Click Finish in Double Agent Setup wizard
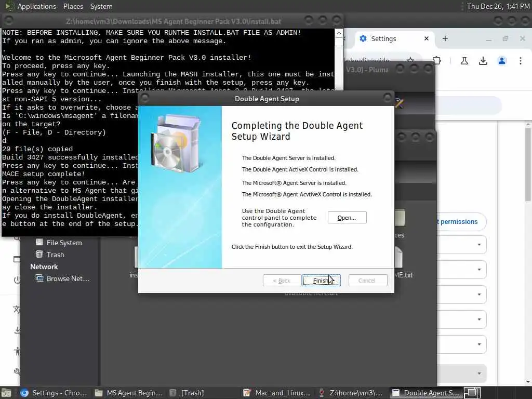The height and width of the screenshot is (399, 532). [x=321, y=280]
